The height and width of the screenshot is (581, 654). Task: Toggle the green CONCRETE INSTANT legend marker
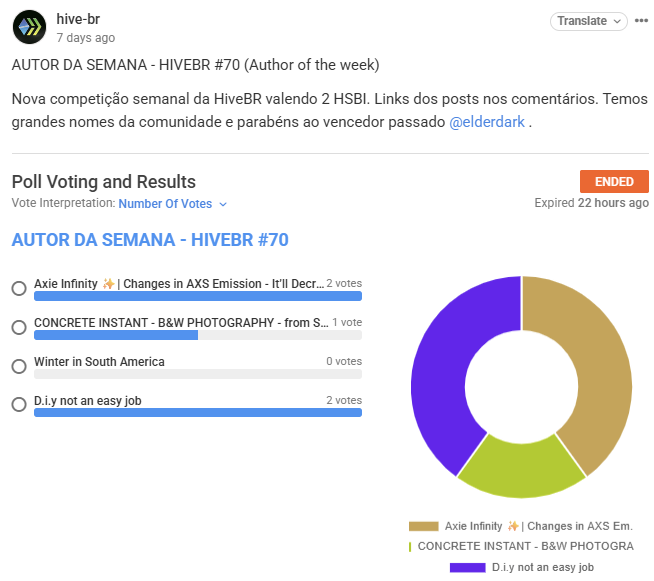pyautogui.click(x=410, y=546)
